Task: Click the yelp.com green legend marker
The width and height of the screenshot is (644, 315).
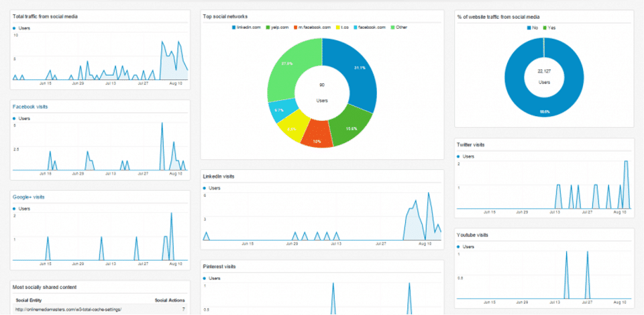Action: coord(268,28)
